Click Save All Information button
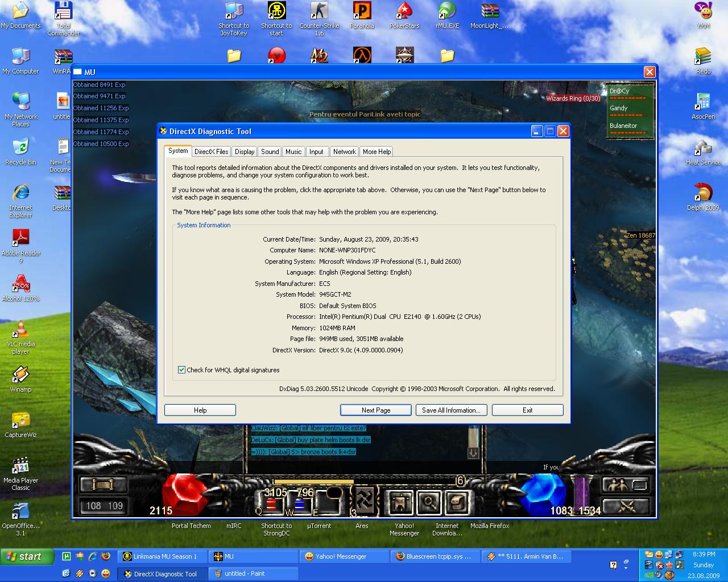Image resolution: width=728 pixels, height=582 pixels. (451, 410)
